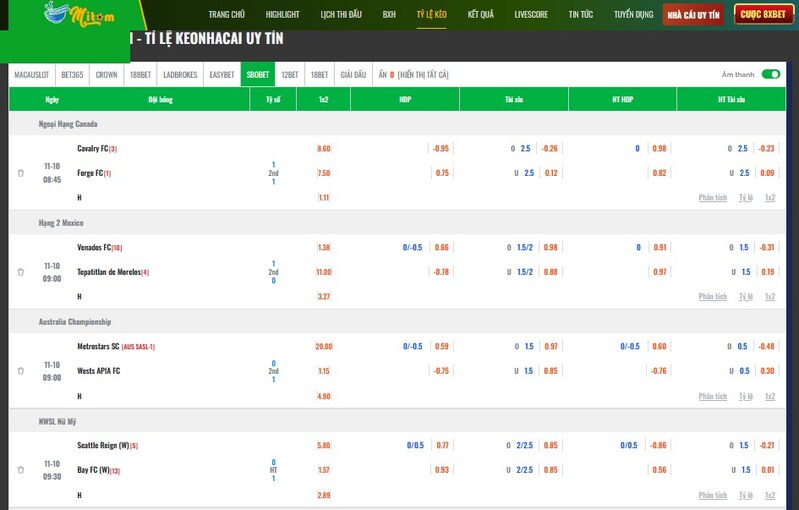
Task: Switch to the LADBROKES tab
Action: pos(180,75)
